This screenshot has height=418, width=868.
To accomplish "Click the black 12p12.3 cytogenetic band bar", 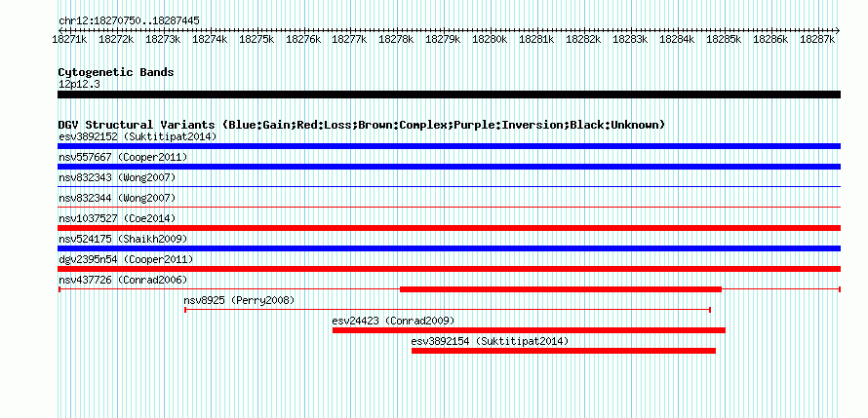I will 449,95.
